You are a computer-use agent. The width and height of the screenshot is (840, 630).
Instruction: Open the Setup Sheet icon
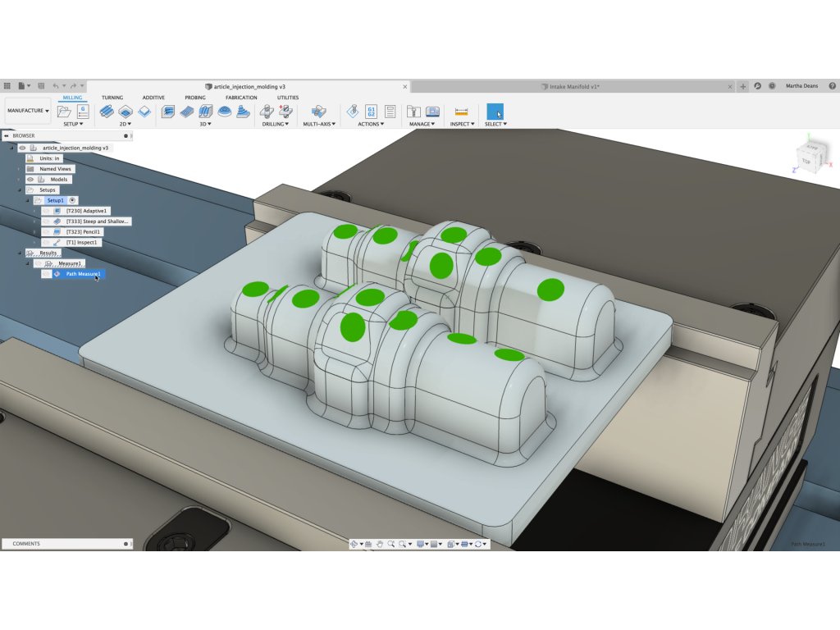click(390, 112)
